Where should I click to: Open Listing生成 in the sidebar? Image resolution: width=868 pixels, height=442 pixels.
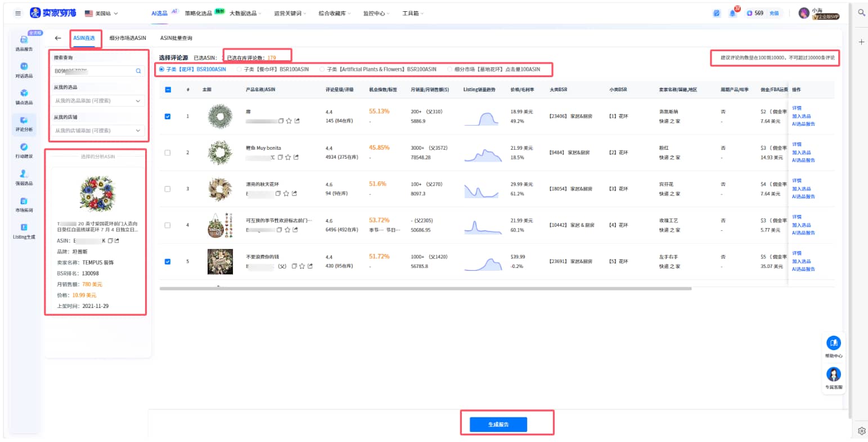(x=24, y=231)
